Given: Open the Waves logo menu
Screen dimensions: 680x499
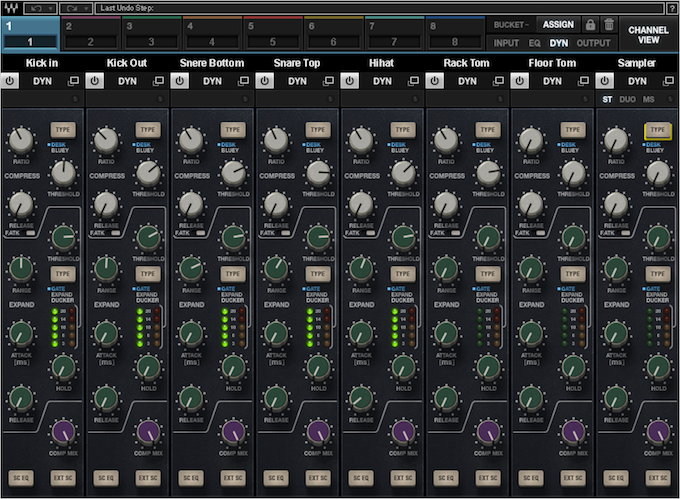Looking at the screenshot, I should click(11, 8).
